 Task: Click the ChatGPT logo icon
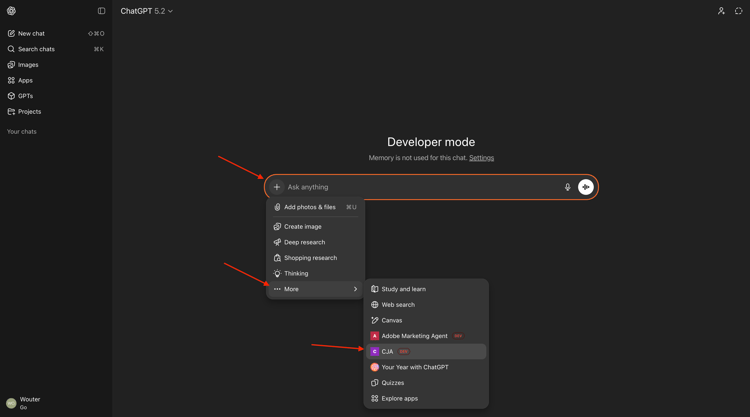(x=11, y=11)
